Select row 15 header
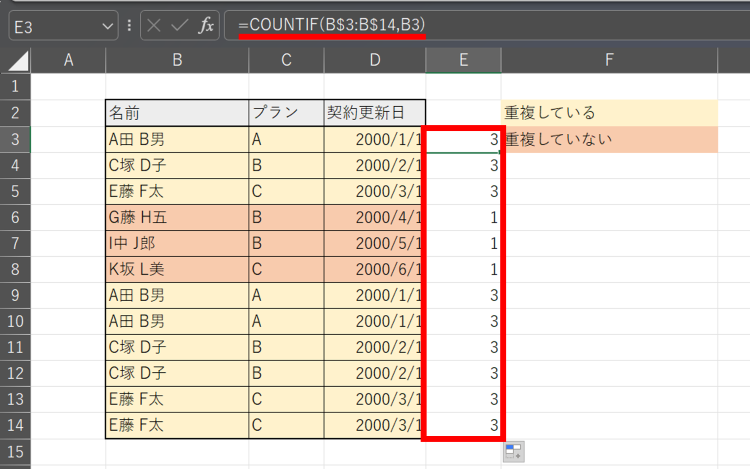750x469 pixels. pos(15,451)
